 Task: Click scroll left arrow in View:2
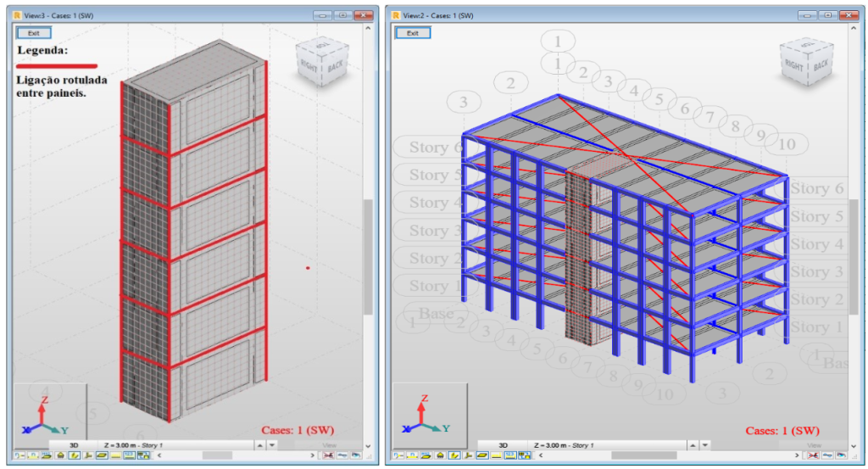(541, 455)
